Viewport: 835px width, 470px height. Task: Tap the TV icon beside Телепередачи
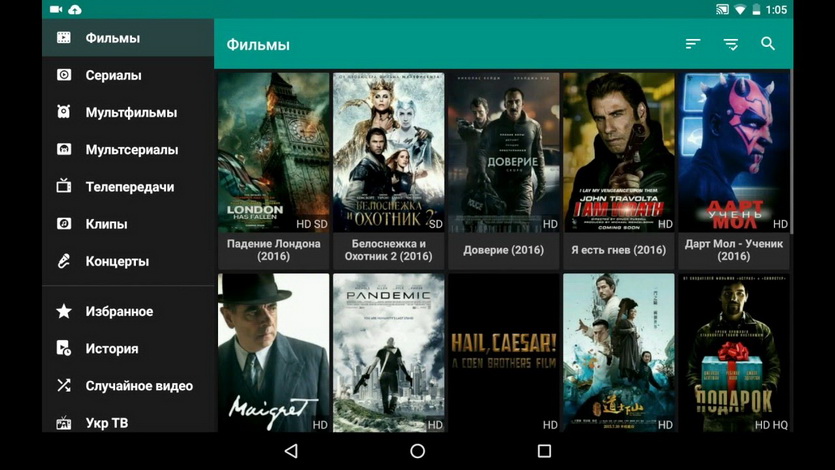[64, 186]
